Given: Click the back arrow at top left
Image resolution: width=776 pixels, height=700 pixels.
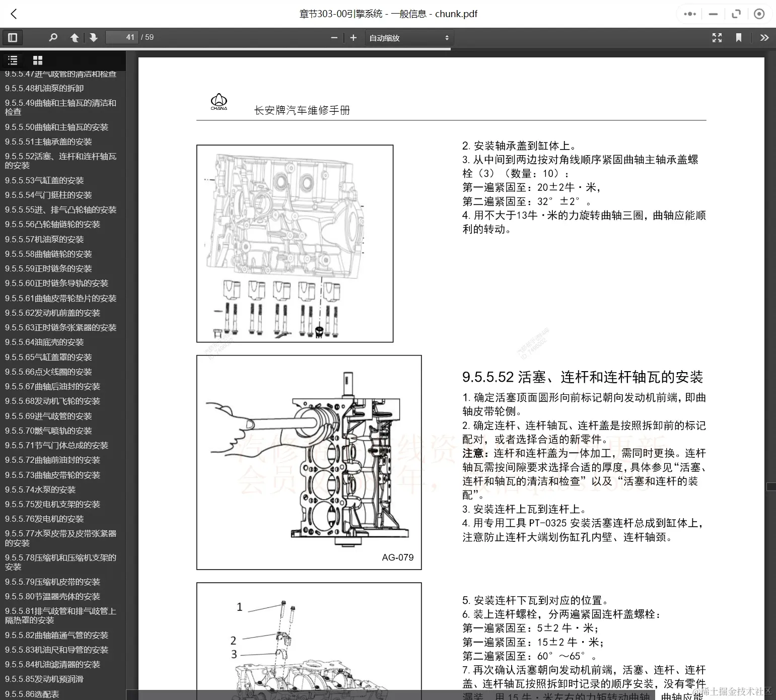Looking at the screenshot, I should pos(13,14).
